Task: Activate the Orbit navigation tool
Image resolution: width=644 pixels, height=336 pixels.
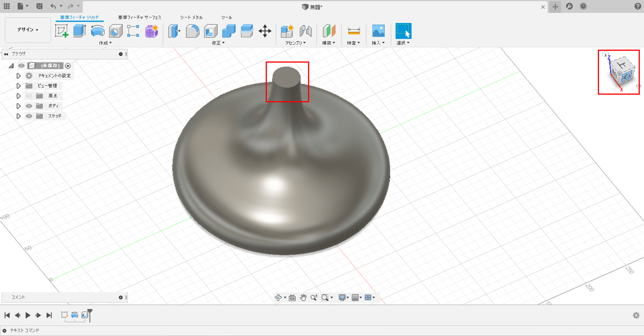Action: pyautogui.click(x=278, y=297)
